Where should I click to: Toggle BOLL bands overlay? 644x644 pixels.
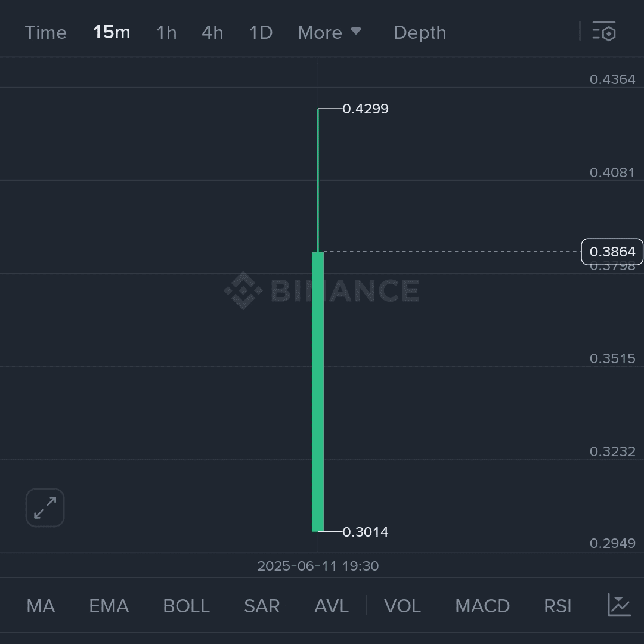pyautogui.click(x=187, y=606)
